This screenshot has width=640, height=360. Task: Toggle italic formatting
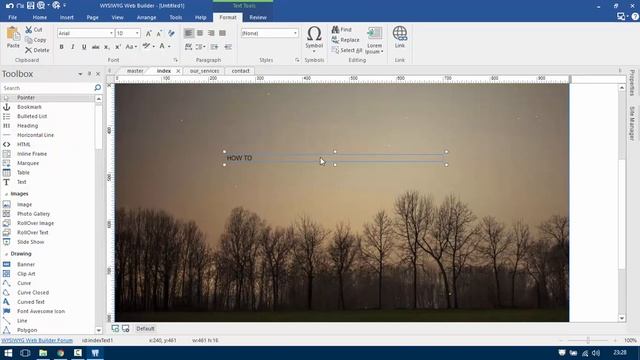coord(73,47)
